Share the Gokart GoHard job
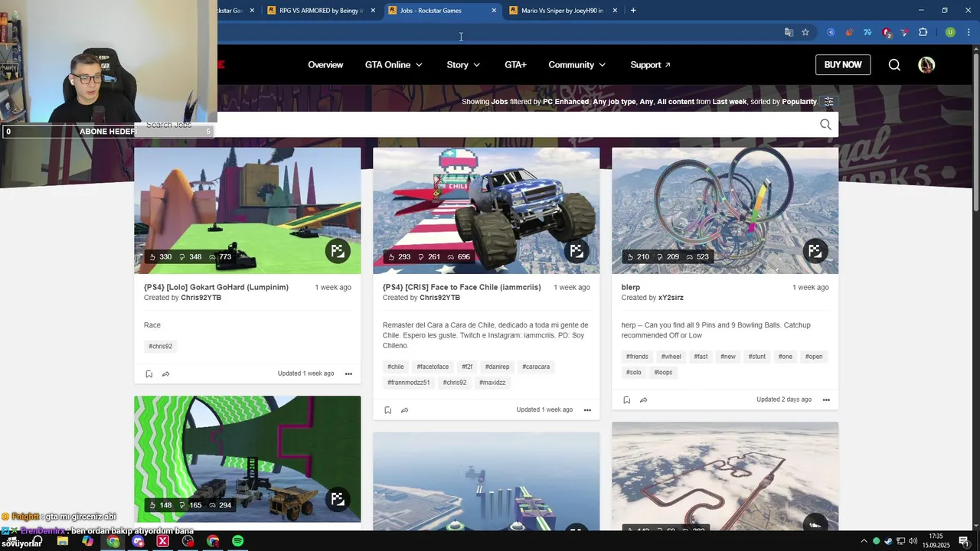980x551 pixels. (x=165, y=374)
